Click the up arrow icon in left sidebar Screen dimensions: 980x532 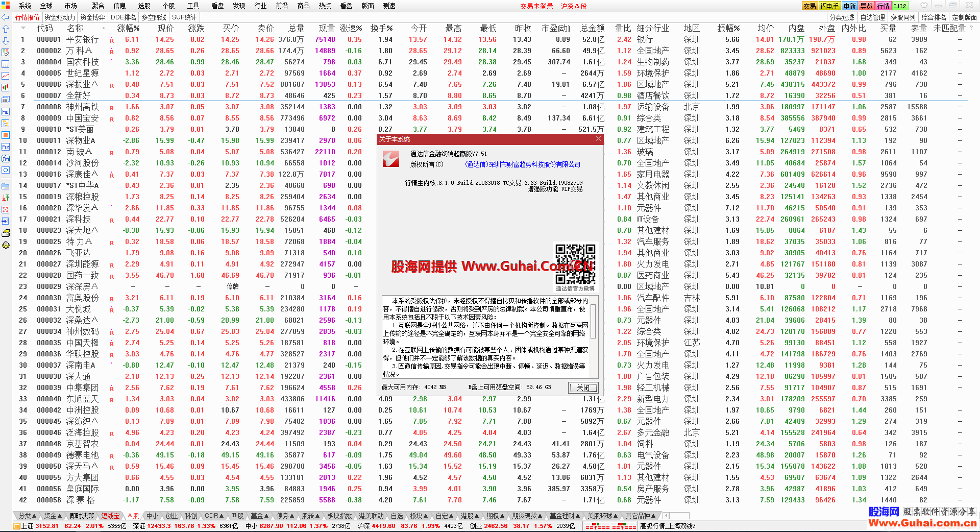[6, 29]
